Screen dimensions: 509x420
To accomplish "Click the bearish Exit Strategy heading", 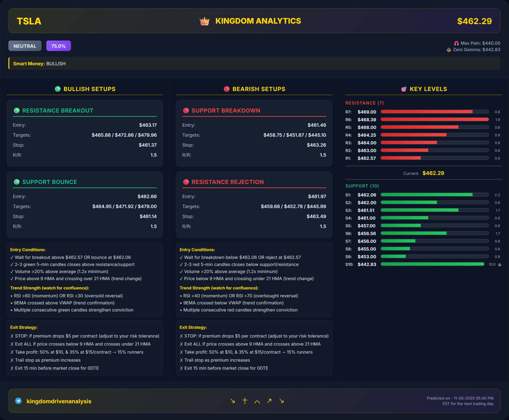I will pyautogui.click(x=193, y=327).
